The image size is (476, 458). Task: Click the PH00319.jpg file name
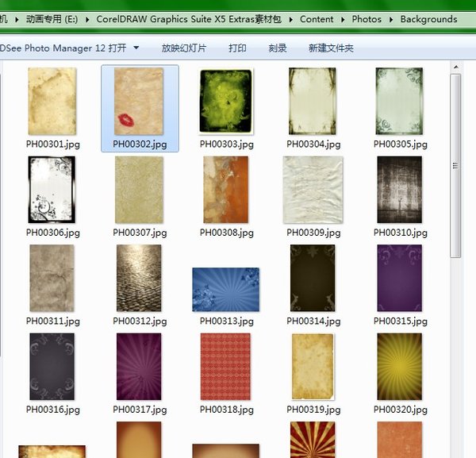(x=313, y=410)
